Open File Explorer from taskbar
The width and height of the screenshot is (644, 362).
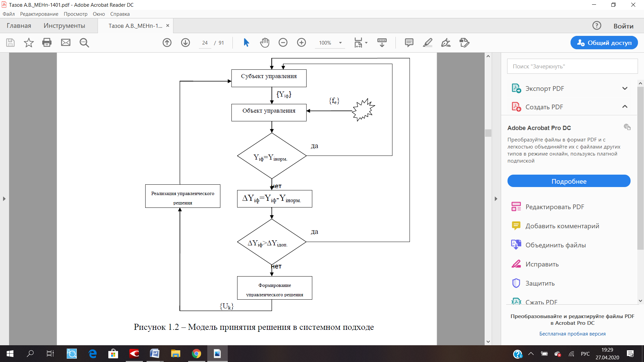pos(175,354)
